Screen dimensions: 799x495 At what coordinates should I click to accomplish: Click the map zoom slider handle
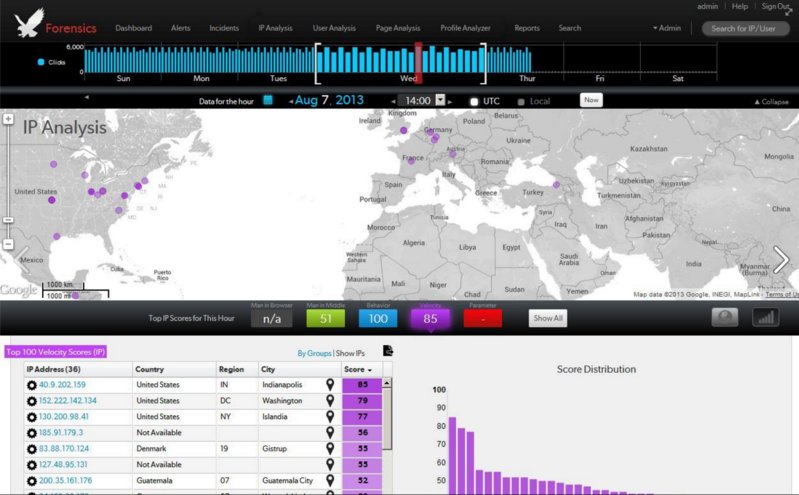[x=8, y=220]
